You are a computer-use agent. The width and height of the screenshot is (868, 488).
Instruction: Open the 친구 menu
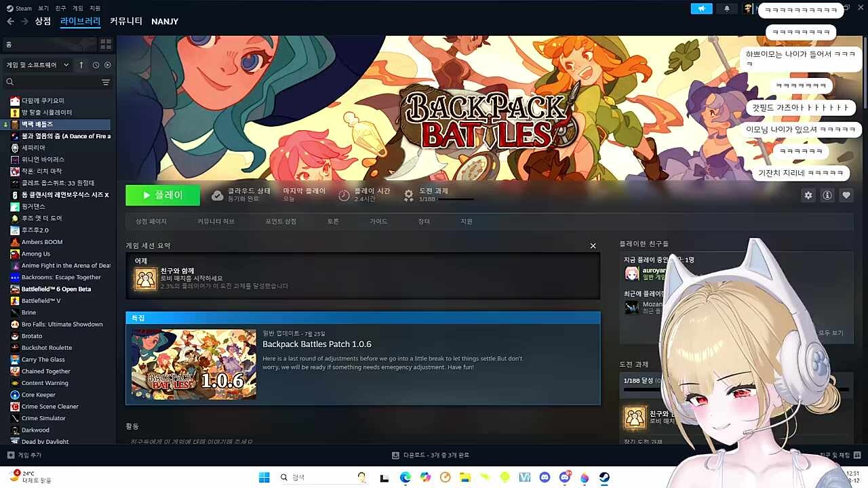(x=60, y=8)
